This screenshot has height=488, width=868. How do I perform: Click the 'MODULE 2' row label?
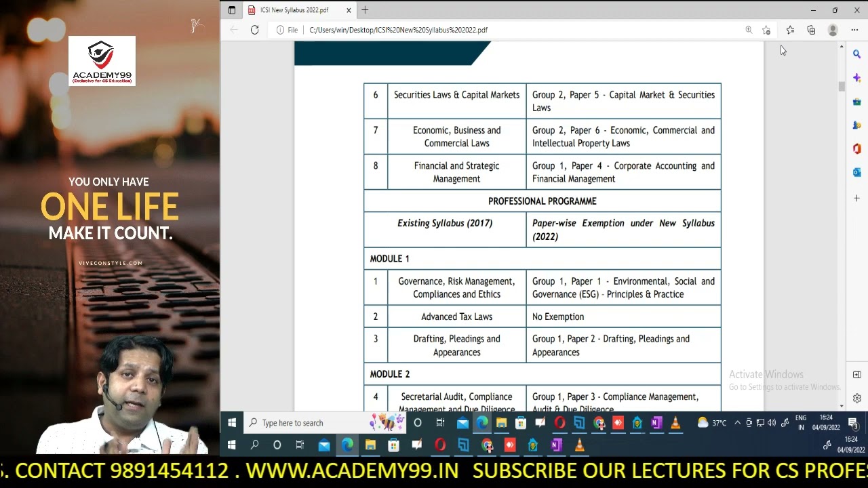pos(389,374)
